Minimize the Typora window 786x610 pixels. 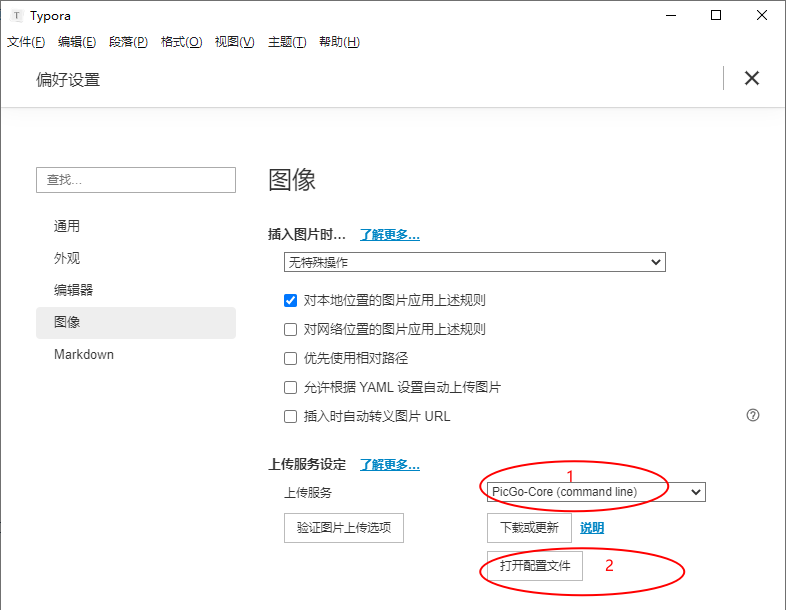coord(671,16)
